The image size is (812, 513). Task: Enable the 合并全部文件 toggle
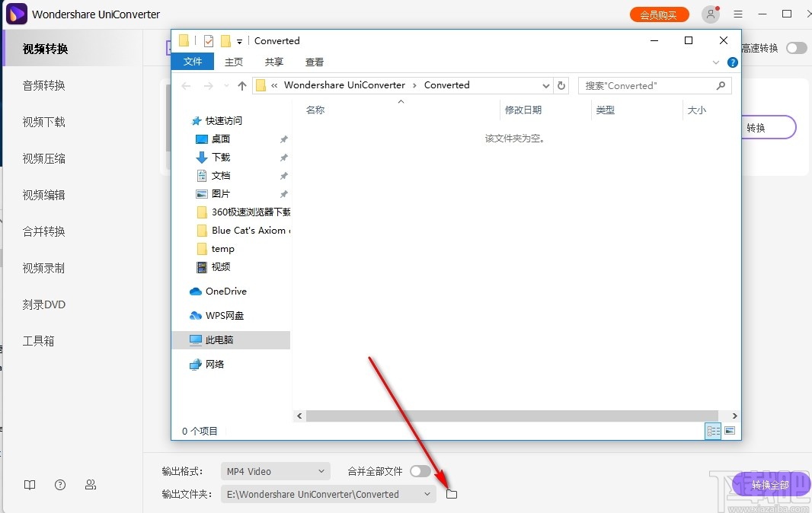pos(420,470)
